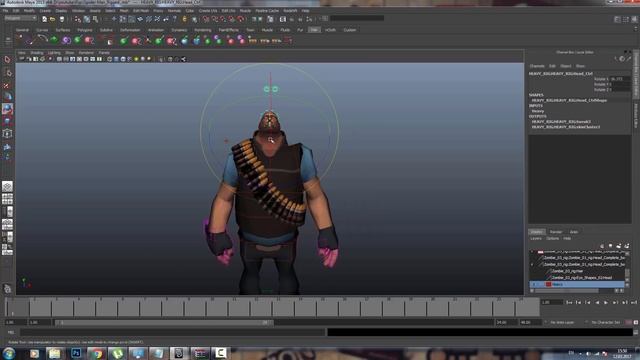The image size is (640, 360).
Task: Switch to the Polygons shelf tab
Action: (x=84, y=30)
